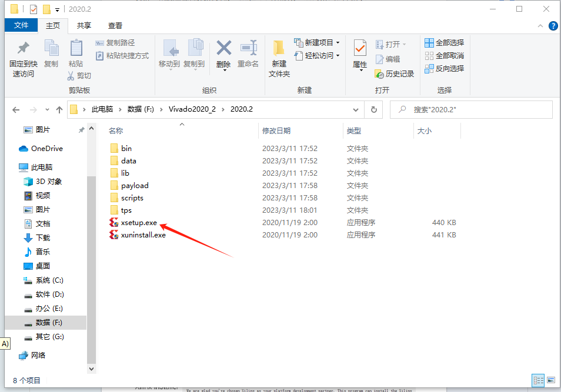The width and height of the screenshot is (561, 392).
Task: Sort by Size (大小) column header
Action: [x=425, y=131]
